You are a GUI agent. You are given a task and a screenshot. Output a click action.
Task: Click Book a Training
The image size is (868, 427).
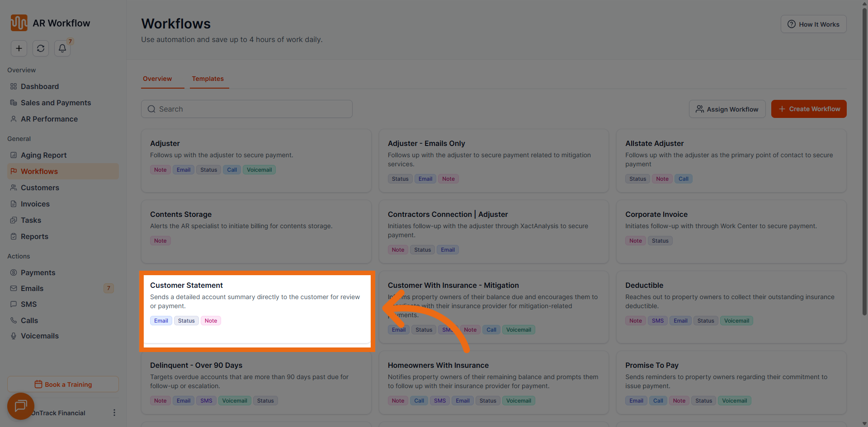63,384
